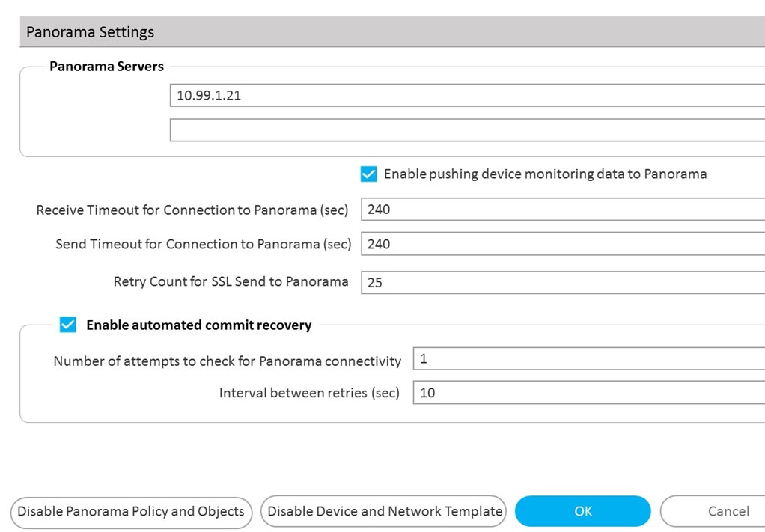This screenshot has height=532, width=765.
Task: Click the Receive Timeout for Connection label
Action: (x=192, y=210)
